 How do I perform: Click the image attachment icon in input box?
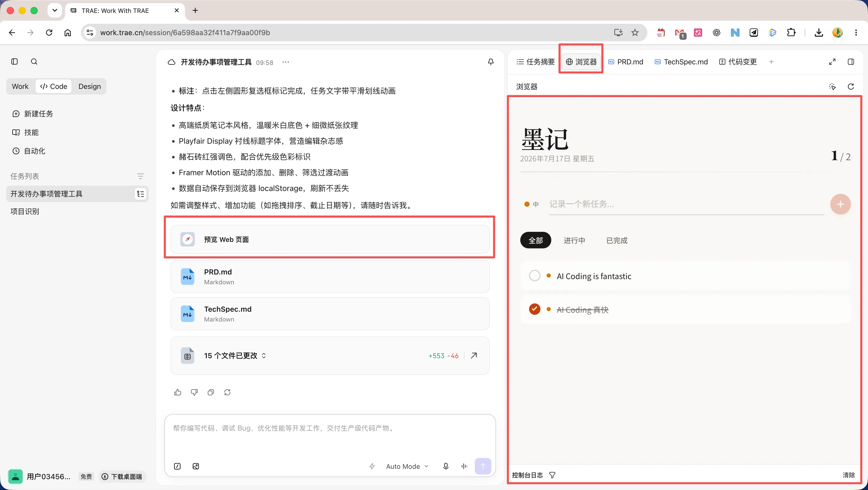196,466
